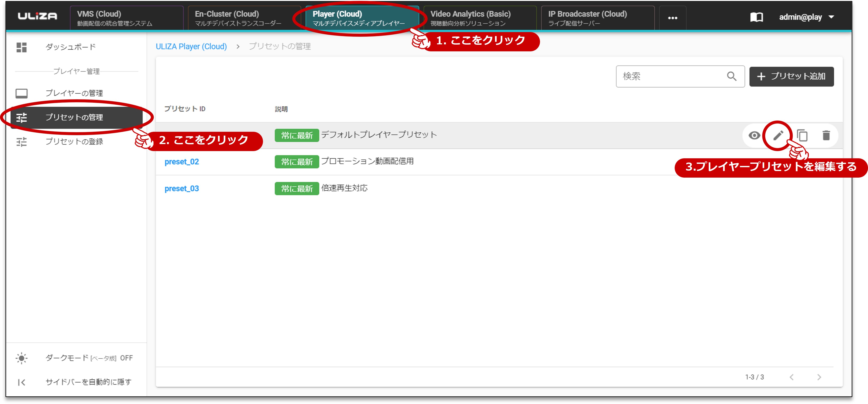Viewport: 868px width, 404px height.
Task: Open プレイヤーの管理 in the sidebar
Action: coord(75,93)
